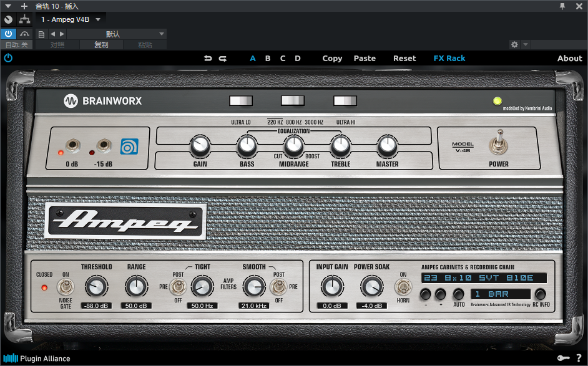Click the BASS knob

247,146
